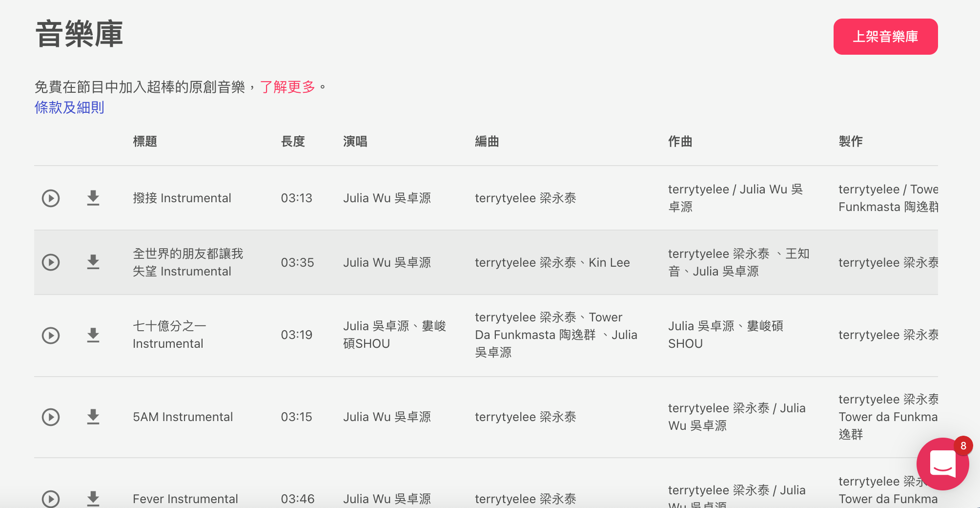Play the 撥接 Instrumental track
Viewport: 980px width, 508px height.
tap(51, 198)
